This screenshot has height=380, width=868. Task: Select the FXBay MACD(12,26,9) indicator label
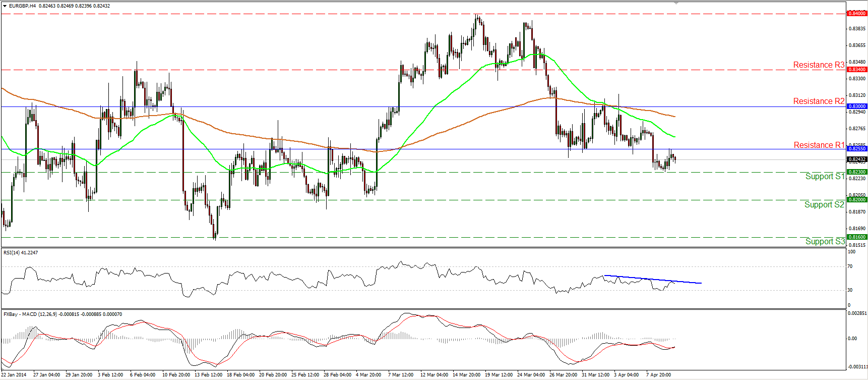[x=63, y=314]
